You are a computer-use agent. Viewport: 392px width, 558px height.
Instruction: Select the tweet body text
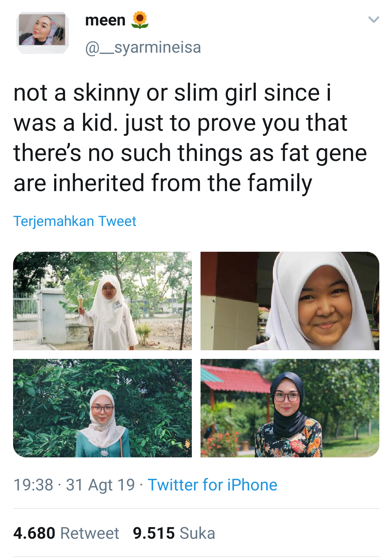[x=190, y=138]
